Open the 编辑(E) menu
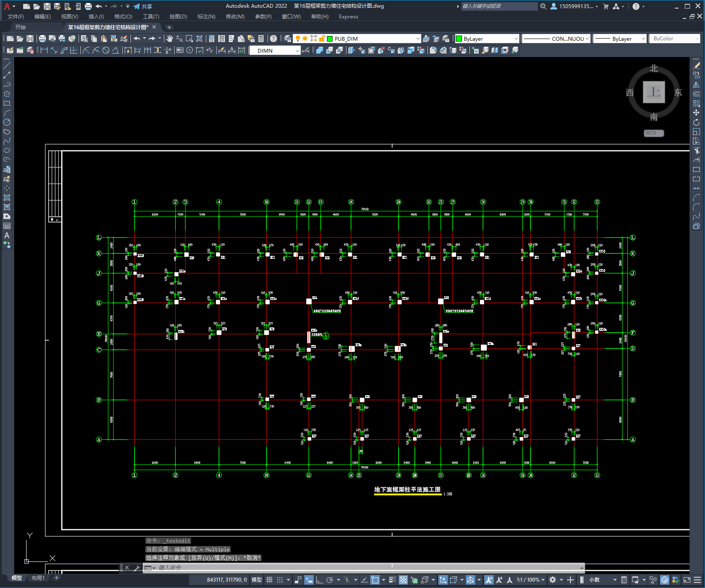Viewport: 705px width, 588px height. 42,17
